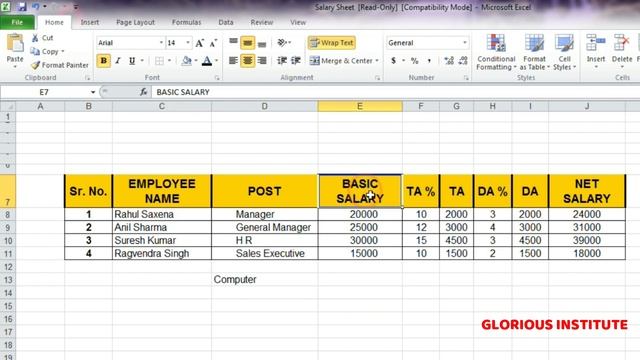The width and height of the screenshot is (640, 360).
Task: Expand the Underline dropdown arrow
Action: pyautogui.click(x=142, y=61)
